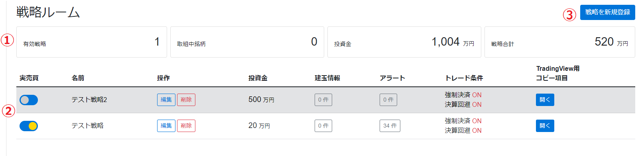Click 戦略を新規登録 button

pos(607,12)
